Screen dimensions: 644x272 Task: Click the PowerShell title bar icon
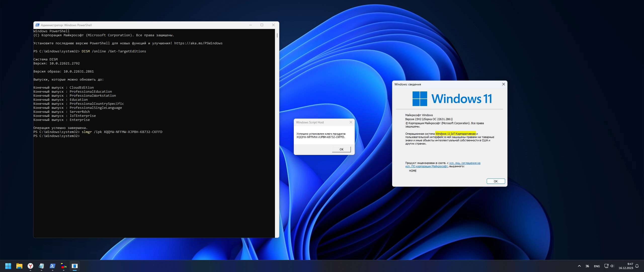(37, 25)
